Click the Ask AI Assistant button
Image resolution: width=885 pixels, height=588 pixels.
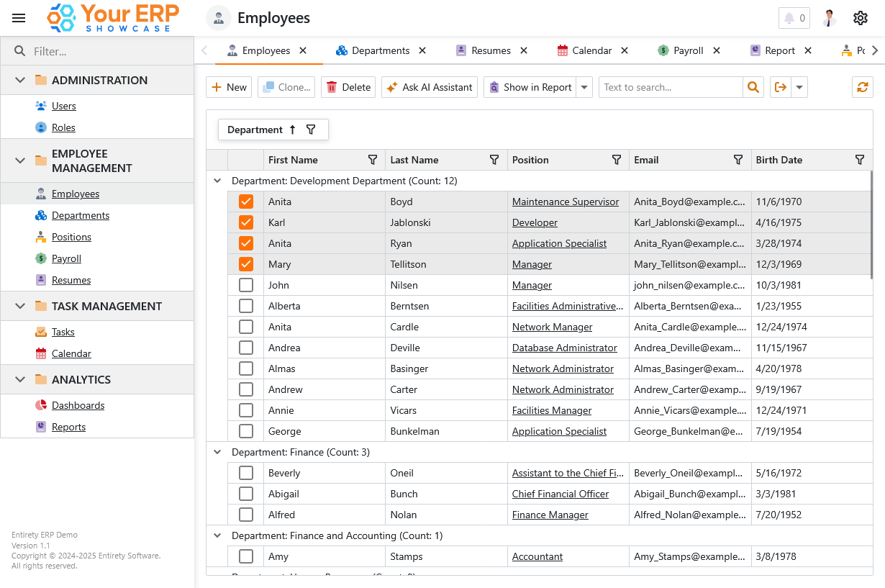pos(430,87)
